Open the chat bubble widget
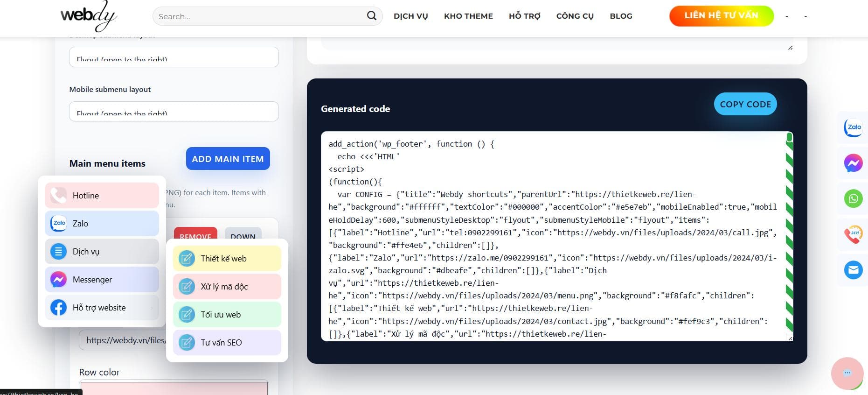The image size is (868, 395). click(x=847, y=373)
